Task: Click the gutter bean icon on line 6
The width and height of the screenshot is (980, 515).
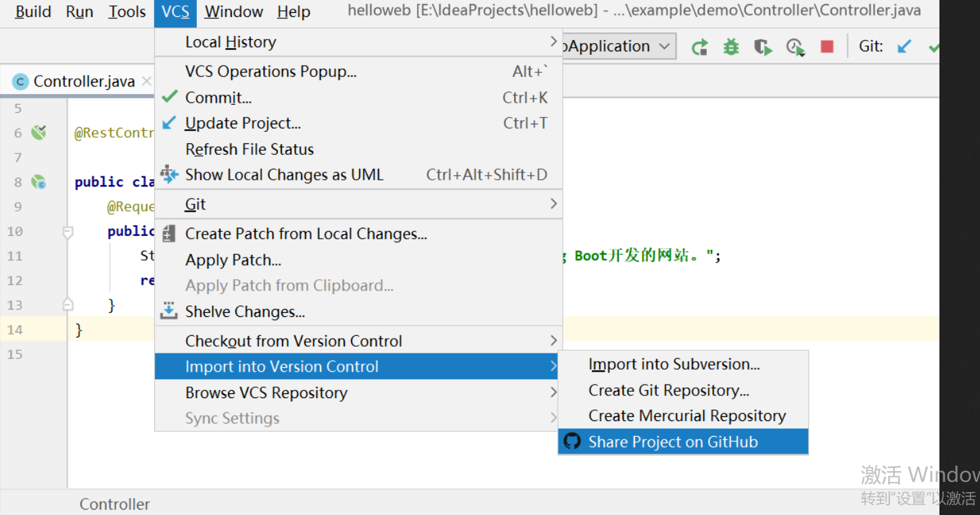Action: pos(39,132)
